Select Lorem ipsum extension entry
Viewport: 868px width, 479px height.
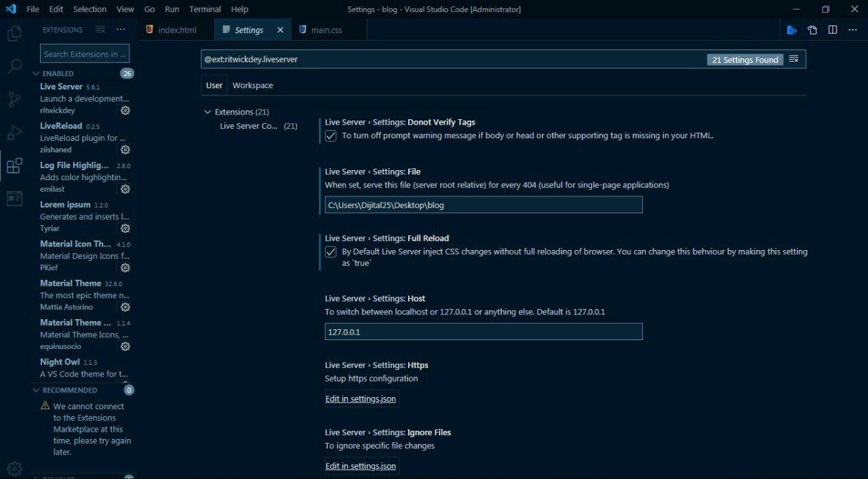pos(84,216)
